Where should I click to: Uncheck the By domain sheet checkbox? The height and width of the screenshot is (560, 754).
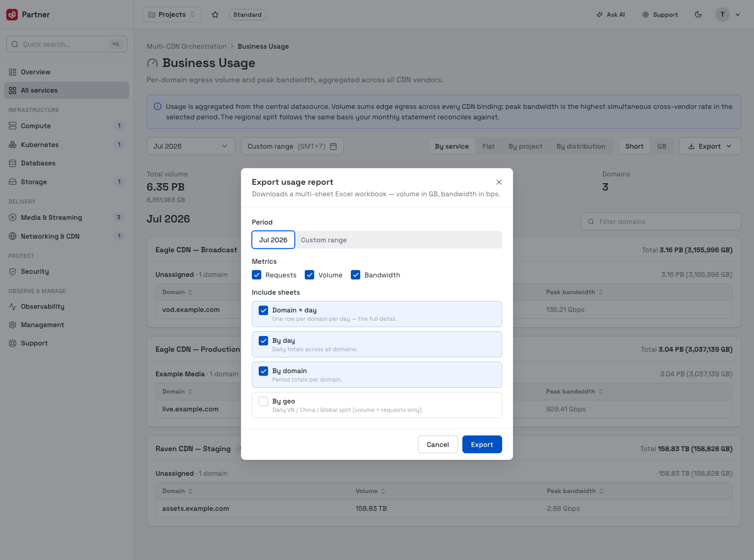(263, 371)
